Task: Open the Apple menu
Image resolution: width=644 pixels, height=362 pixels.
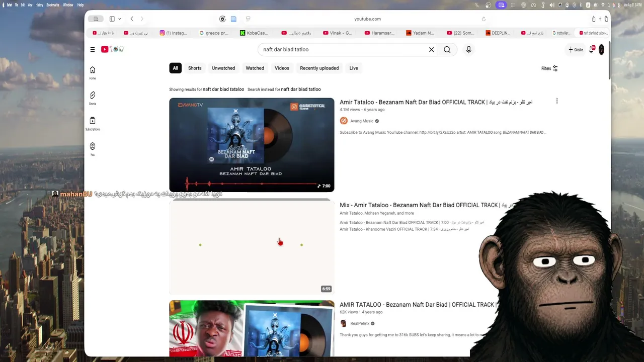Action: point(3,5)
